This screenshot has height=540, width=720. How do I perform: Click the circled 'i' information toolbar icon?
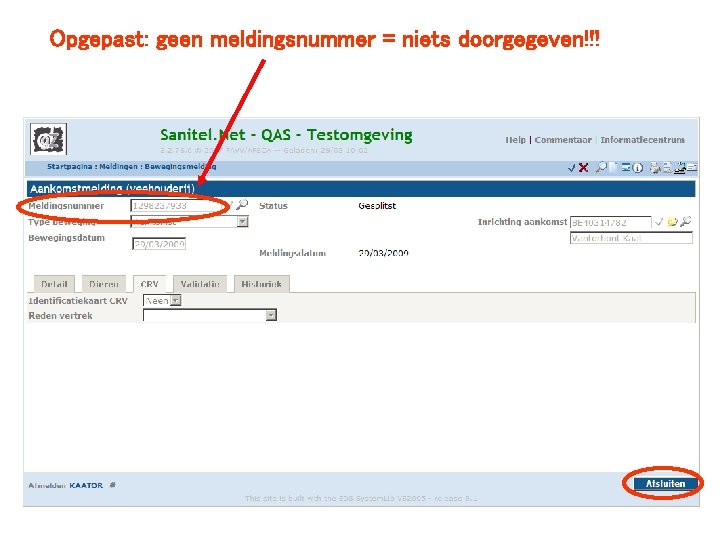[637, 168]
